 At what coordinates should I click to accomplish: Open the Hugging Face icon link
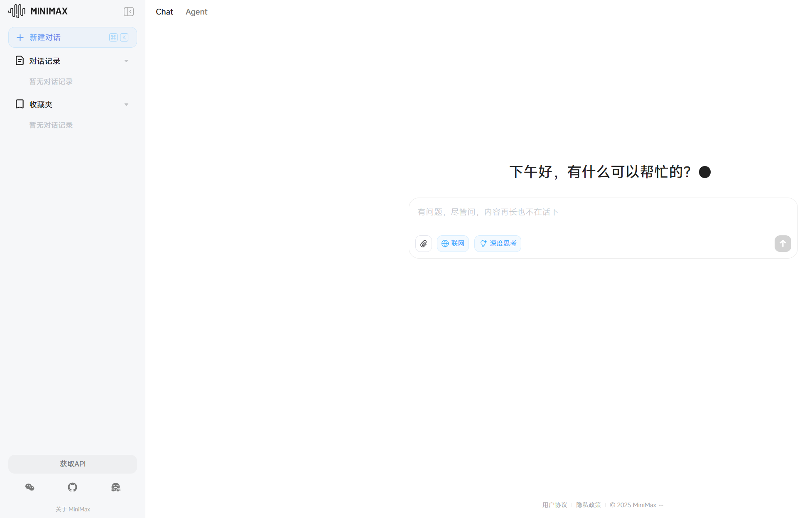[x=115, y=487]
